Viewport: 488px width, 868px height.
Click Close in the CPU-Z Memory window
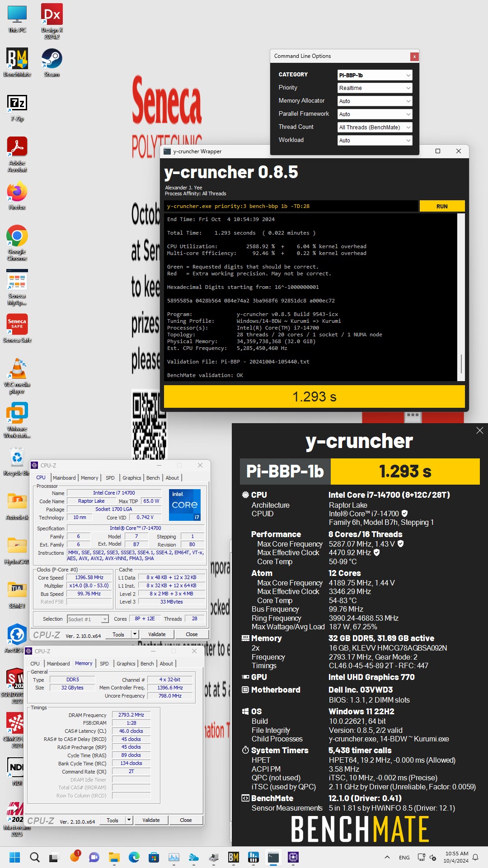(186, 820)
